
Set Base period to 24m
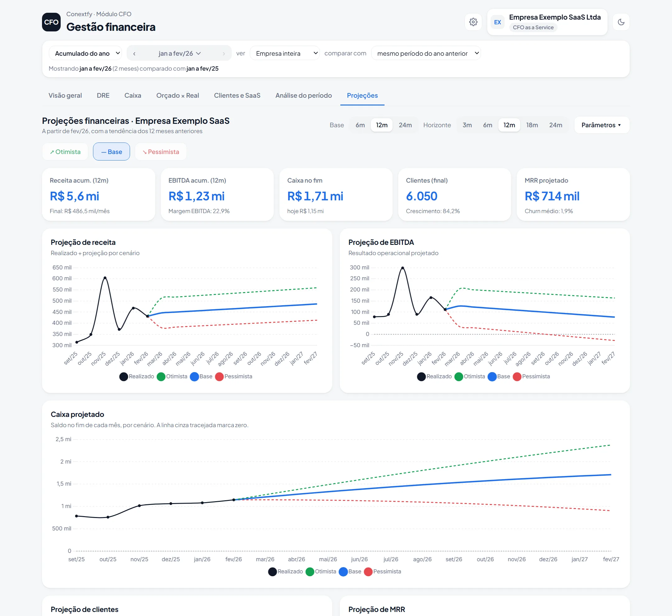405,125
